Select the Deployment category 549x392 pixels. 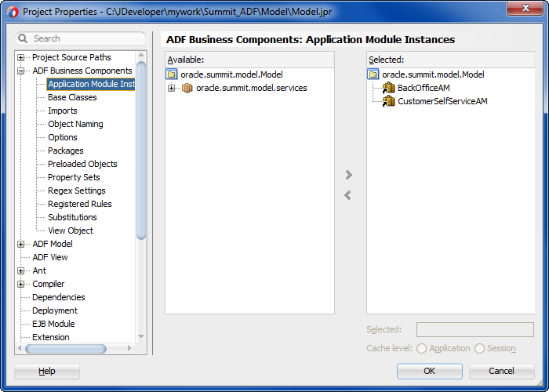55,310
